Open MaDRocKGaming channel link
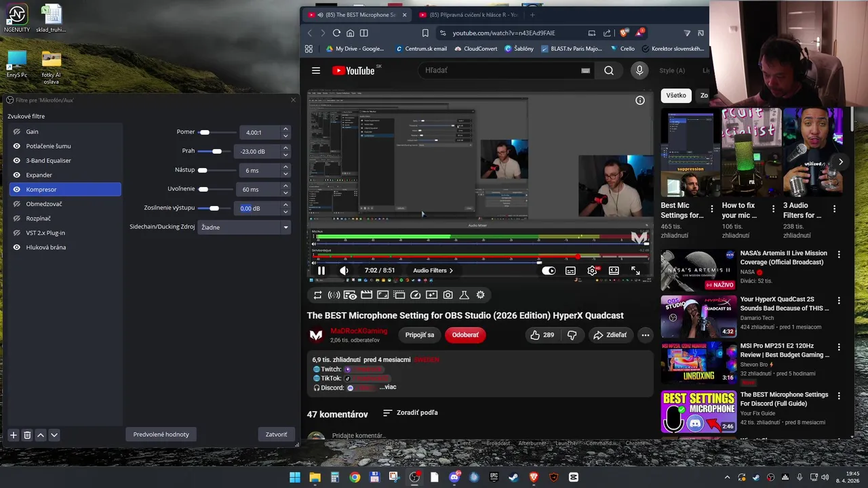 [359, 331]
